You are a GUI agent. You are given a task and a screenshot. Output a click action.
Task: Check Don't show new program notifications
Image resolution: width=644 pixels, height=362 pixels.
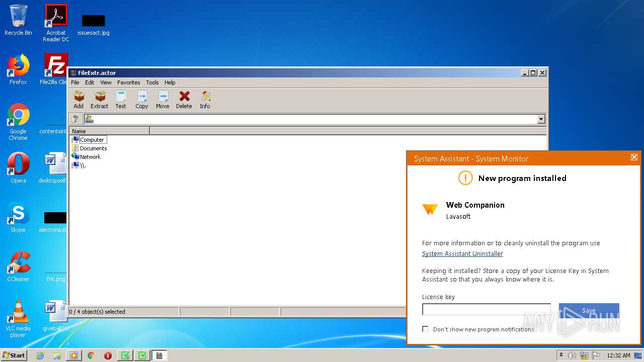(425, 329)
